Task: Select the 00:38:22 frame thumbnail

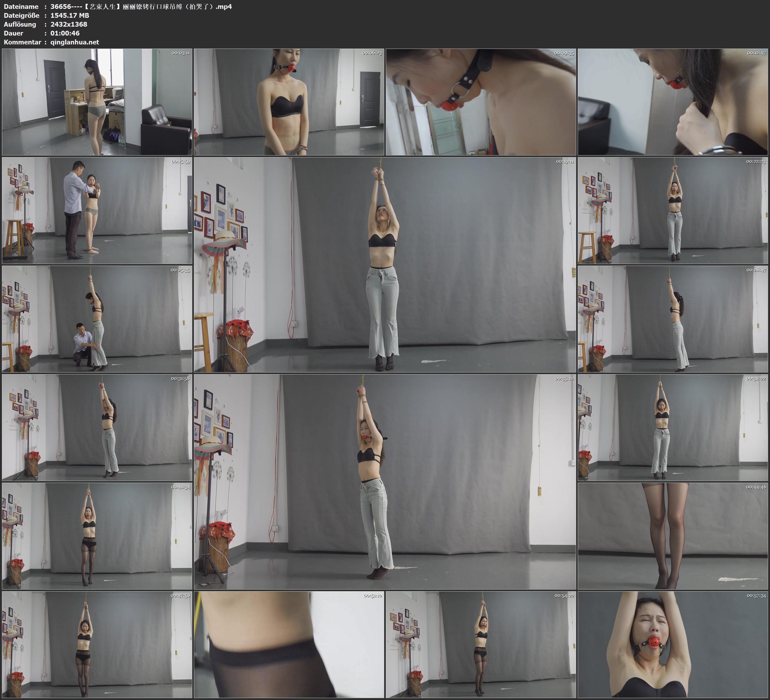Action: [673, 427]
